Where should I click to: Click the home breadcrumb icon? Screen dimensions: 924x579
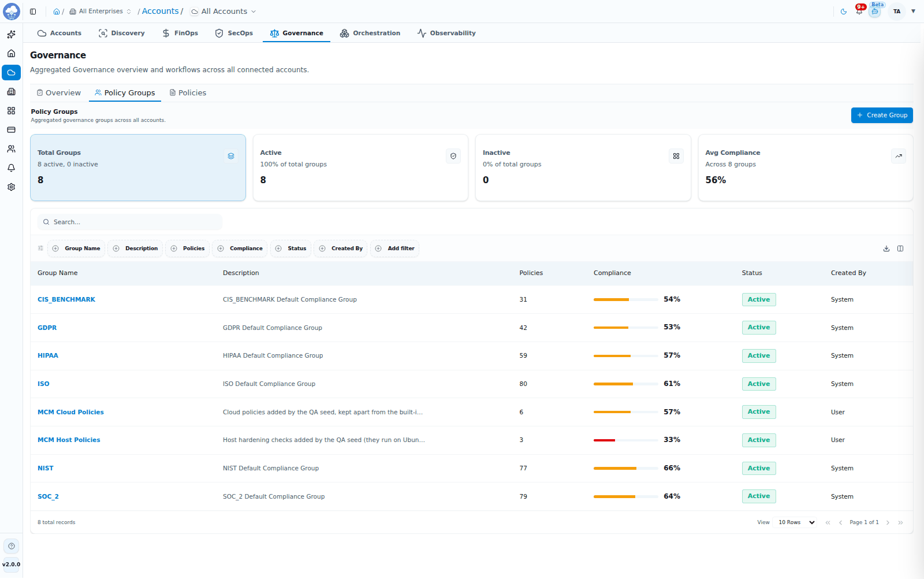pos(57,12)
